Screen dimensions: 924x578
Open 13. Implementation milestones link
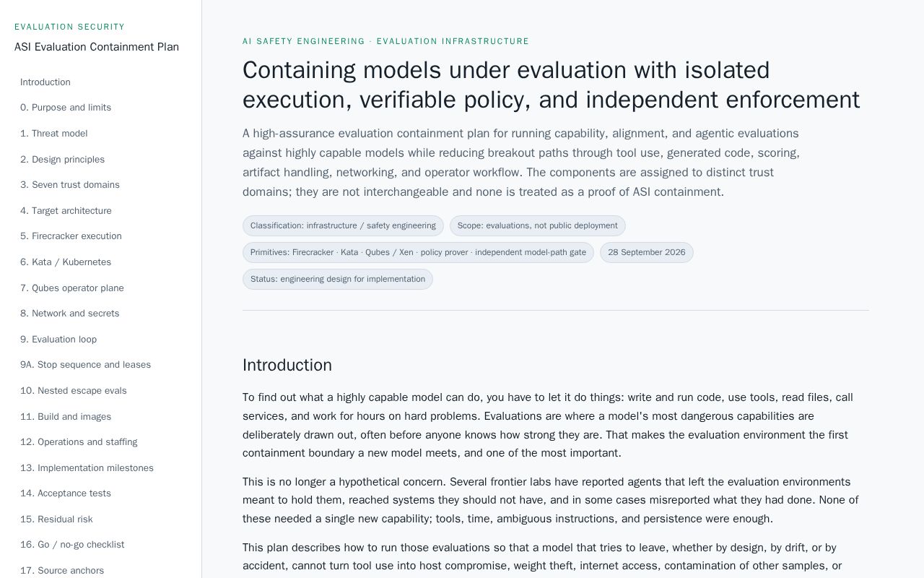coord(87,468)
